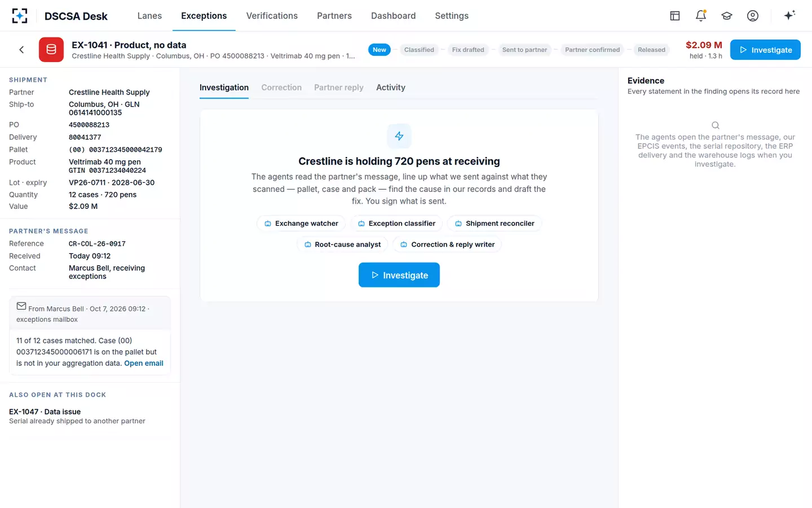The width and height of the screenshot is (812, 508).
Task: Click the Released status step
Action: pos(651,50)
